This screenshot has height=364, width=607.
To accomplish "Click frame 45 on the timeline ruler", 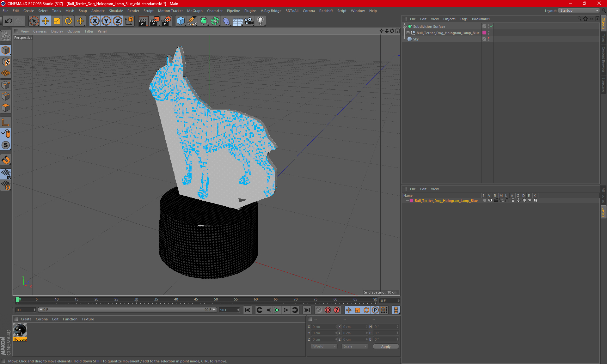I will pyautogui.click(x=196, y=300).
